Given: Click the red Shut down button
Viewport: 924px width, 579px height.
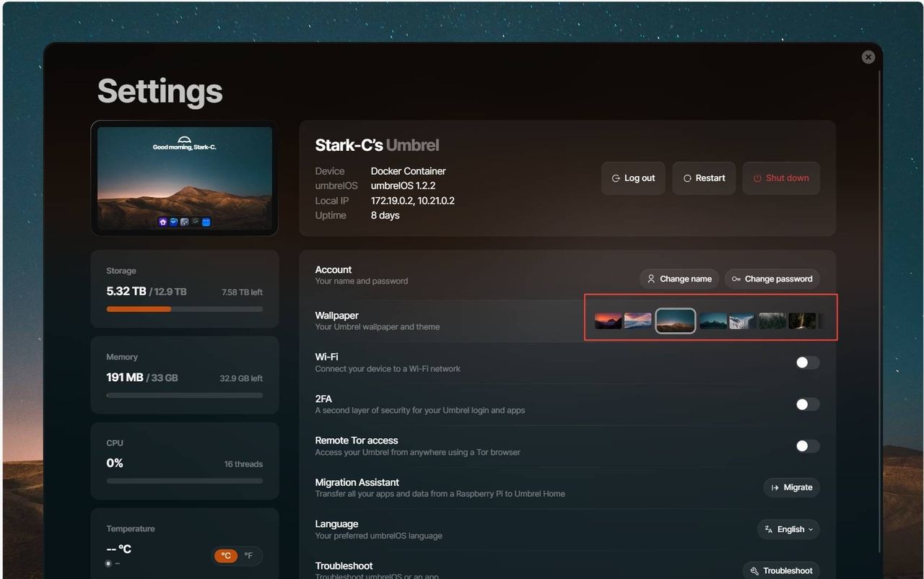Looking at the screenshot, I should click(x=781, y=178).
